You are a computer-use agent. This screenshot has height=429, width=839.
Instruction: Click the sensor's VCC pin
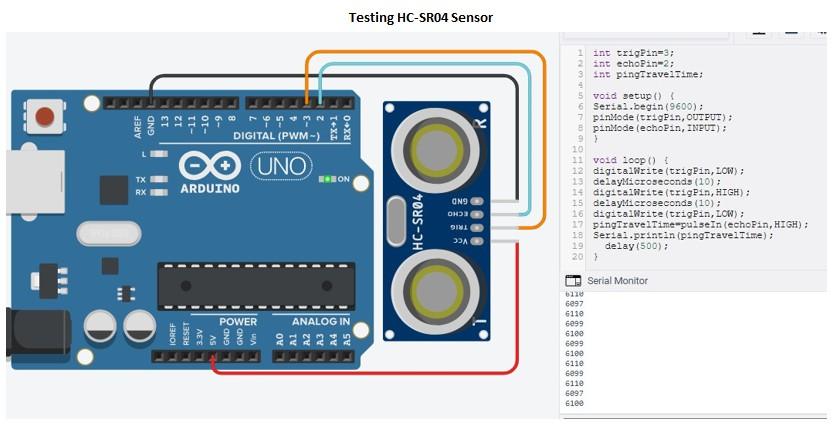coord(477,241)
